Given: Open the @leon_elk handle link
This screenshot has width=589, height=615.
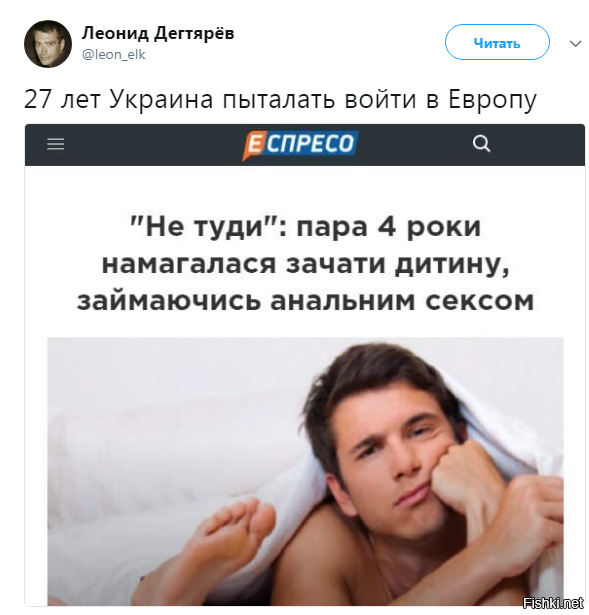Looking at the screenshot, I should tap(113, 55).
